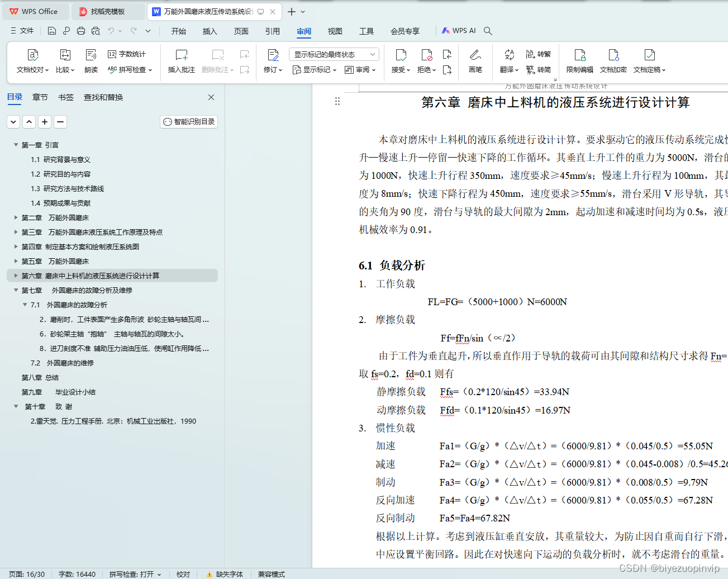Click the 接受 accept change icon
This screenshot has width=728, height=579.
[401, 55]
